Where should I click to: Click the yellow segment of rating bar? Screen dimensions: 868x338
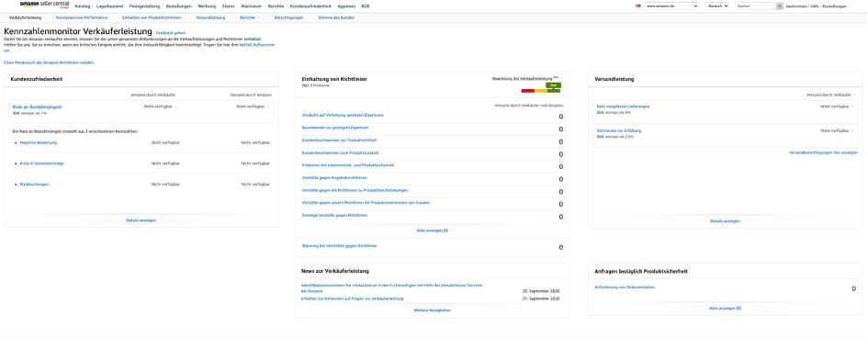point(540,91)
